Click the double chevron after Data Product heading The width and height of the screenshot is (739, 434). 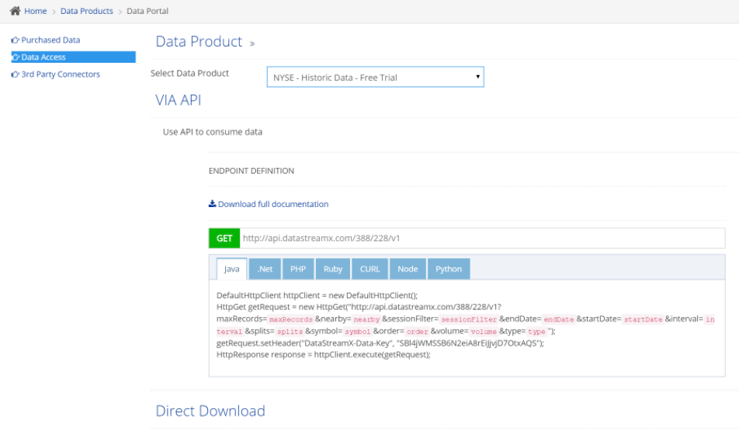[x=252, y=43]
